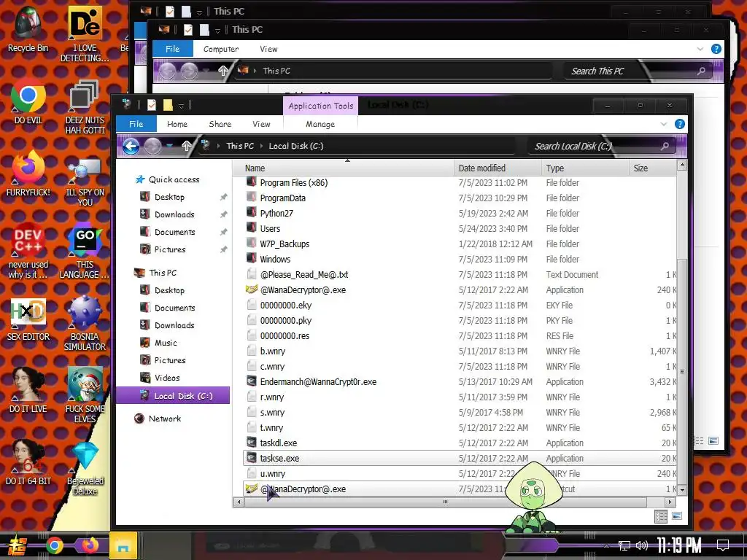
Task: Expand the ribbon chevron in Local Disk window
Action: pyautogui.click(x=664, y=124)
